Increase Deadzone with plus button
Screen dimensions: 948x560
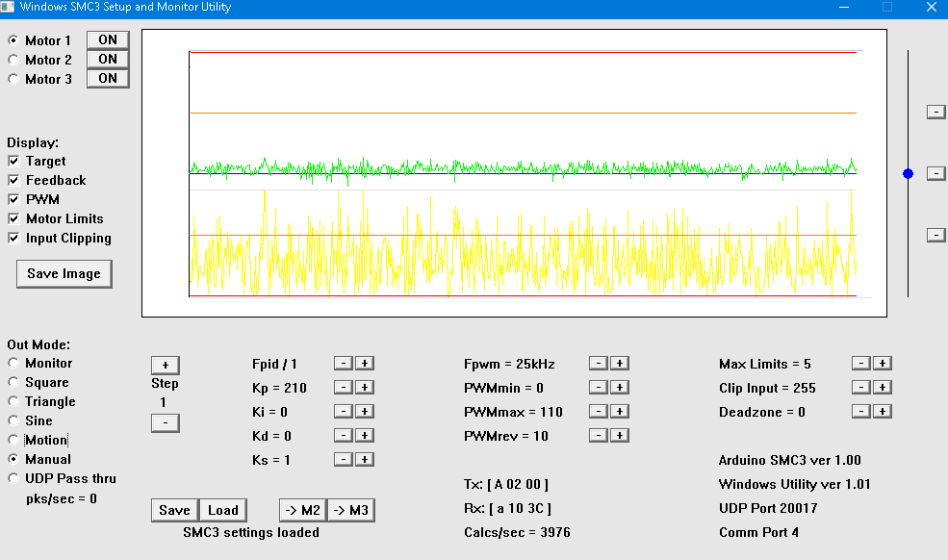click(883, 412)
